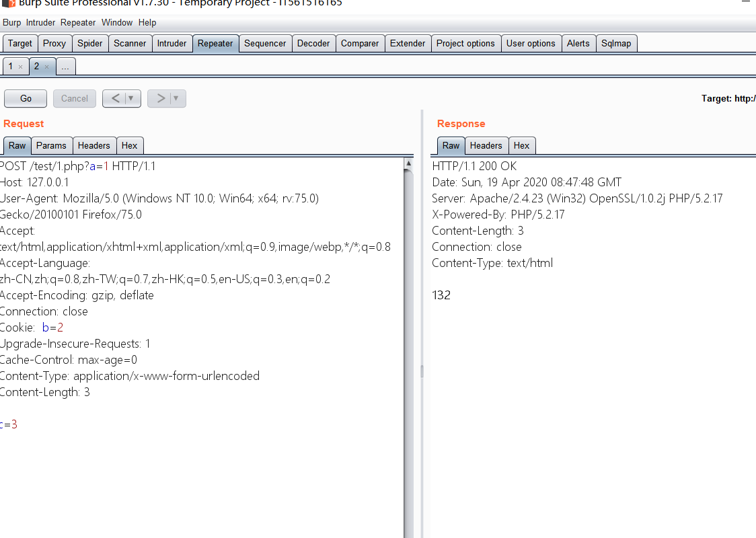This screenshot has width=756, height=538.
Task: Click the response body 132
Action: [441, 295]
